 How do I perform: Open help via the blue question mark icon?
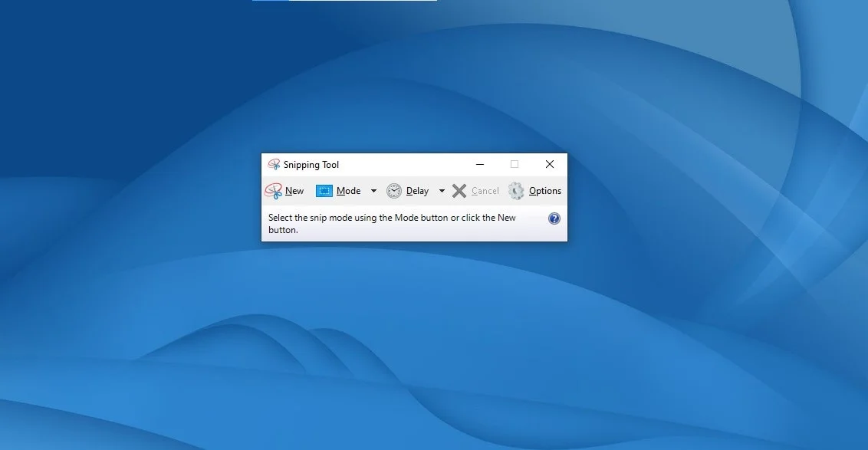(554, 218)
